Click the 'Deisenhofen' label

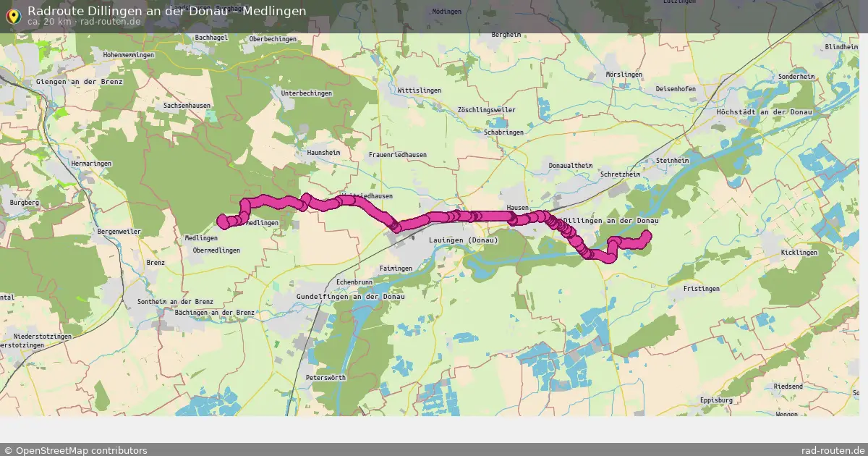pyautogui.click(x=675, y=89)
